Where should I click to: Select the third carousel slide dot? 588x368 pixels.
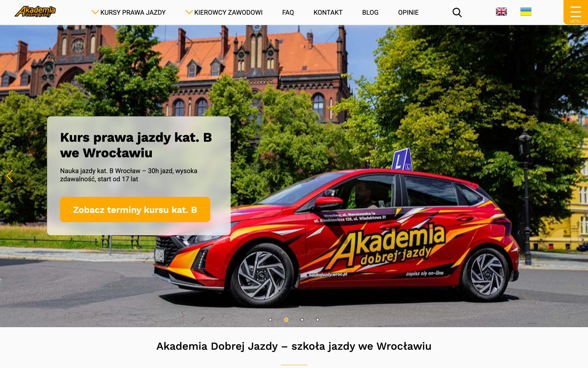302,320
